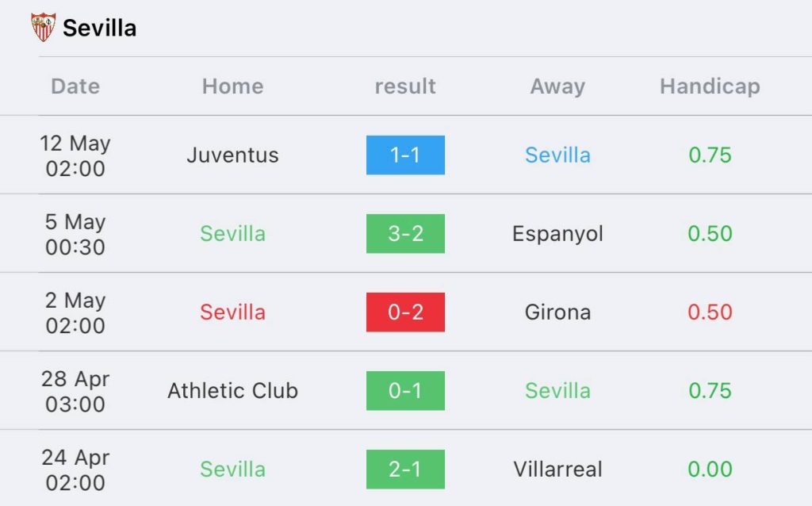Open the red 0-2 result badge

[405, 312]
